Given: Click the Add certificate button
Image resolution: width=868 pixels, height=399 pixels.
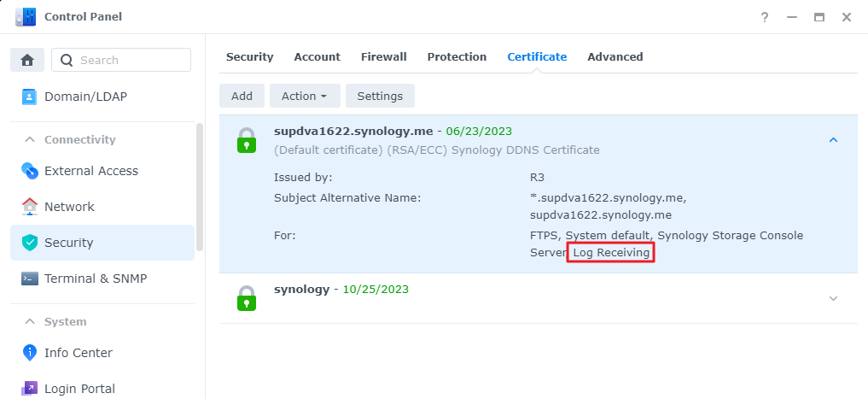Looking at the screenshot, I should 242,96.
